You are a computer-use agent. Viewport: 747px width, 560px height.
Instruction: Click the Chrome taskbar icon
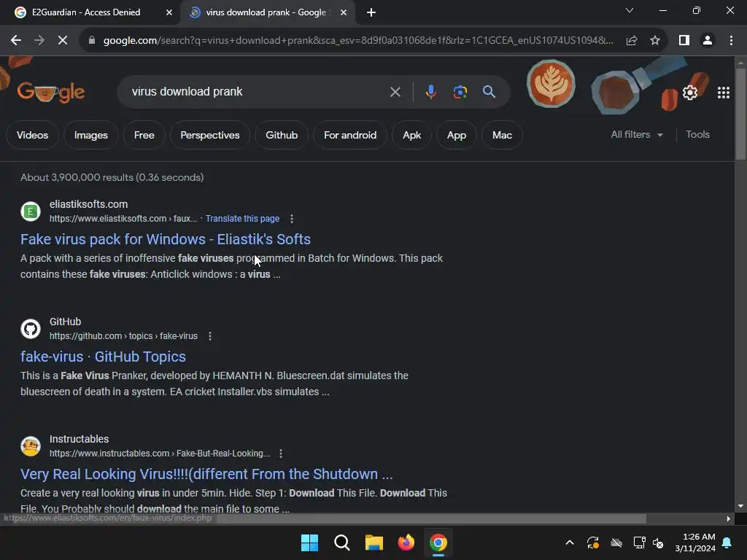[x=438, y=542]
